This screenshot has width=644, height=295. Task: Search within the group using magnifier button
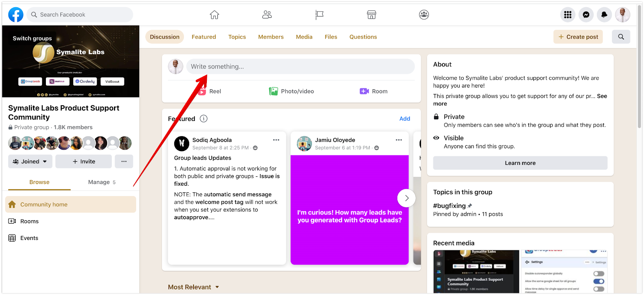click(x=621, y=37)
